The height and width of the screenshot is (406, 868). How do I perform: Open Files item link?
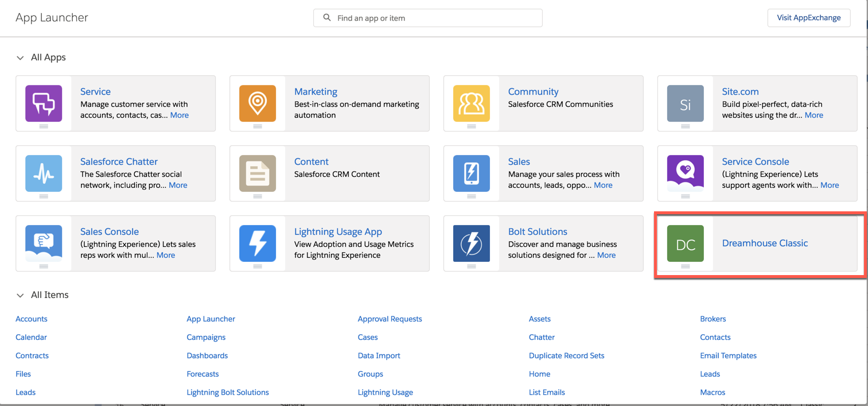coord(23,374)
